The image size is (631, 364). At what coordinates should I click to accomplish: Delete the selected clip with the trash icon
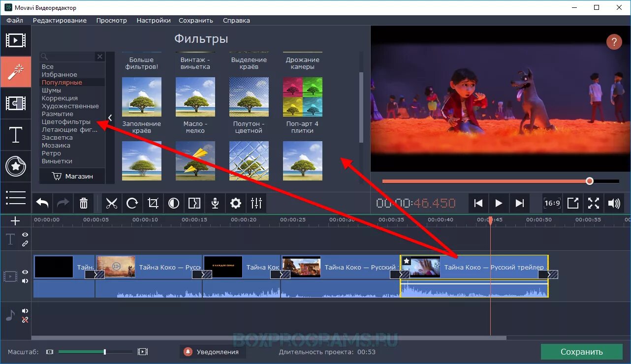(x=84, y=203)
